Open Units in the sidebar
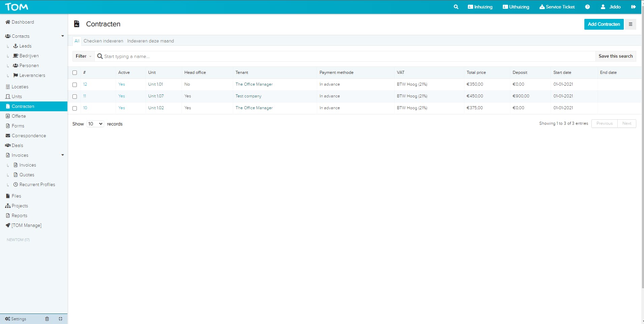 (13, 96)
